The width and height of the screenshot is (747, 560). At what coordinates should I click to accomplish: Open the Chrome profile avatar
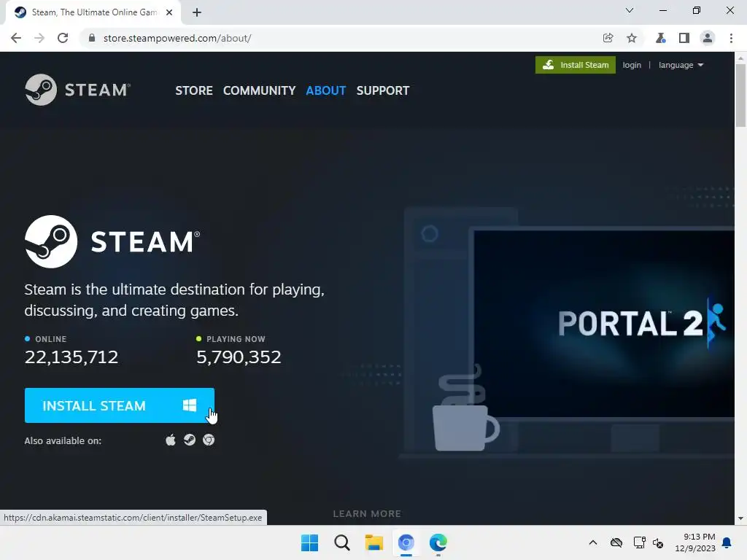point(708,38)
